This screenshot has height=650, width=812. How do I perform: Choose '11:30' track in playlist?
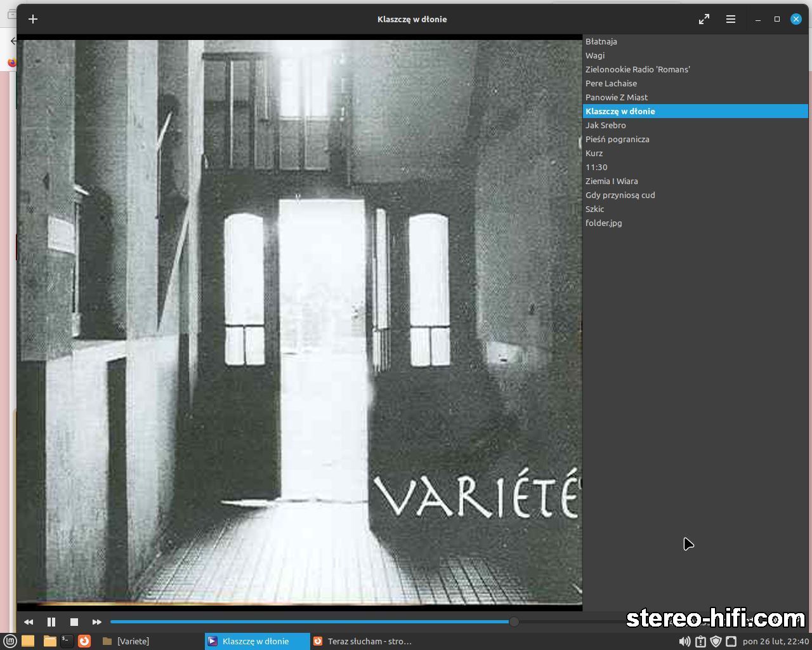click(x=695, y=167)
